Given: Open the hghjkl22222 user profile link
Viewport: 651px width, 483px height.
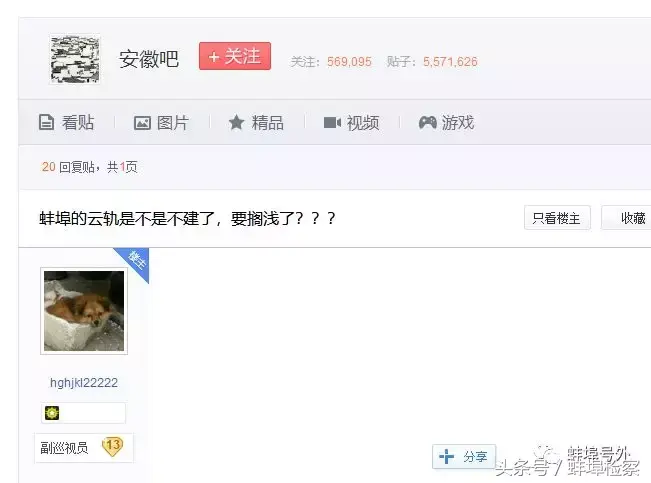Looking at the screenshot, I should point(84,382).
